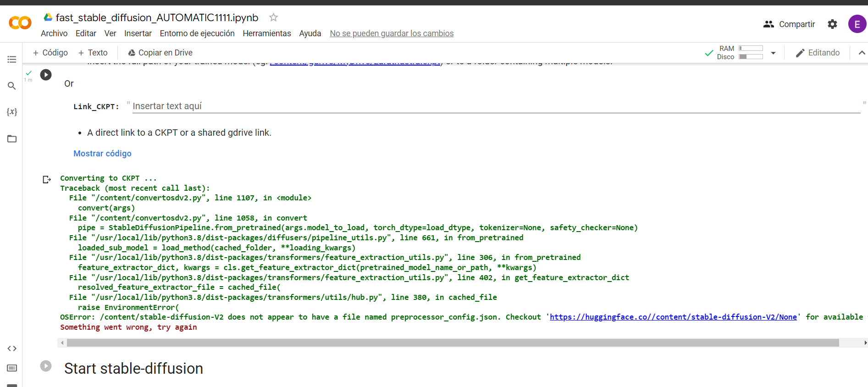Click the 'Traceback (most recent call last):' line
The image size is (868, 387).
pos(135,188)
